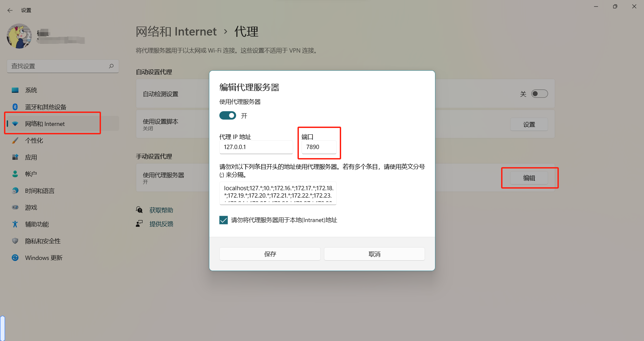Save the proxy settings with 保存
This screenshot has width=644, height=341.
pos(270,254)
